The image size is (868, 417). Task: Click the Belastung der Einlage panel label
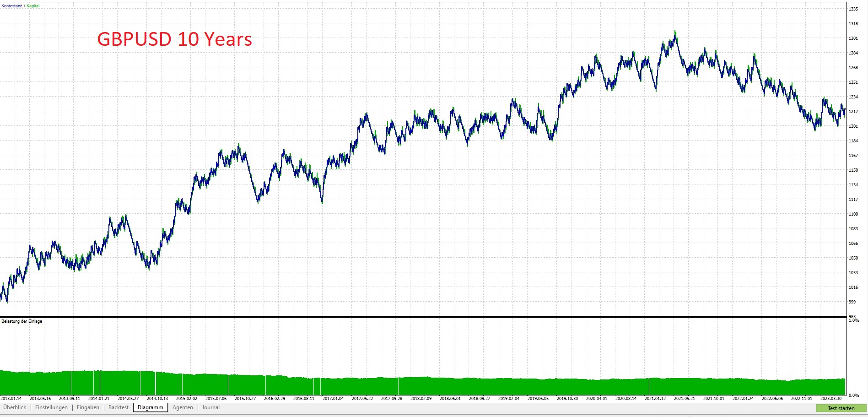click(x=22, y=320)
